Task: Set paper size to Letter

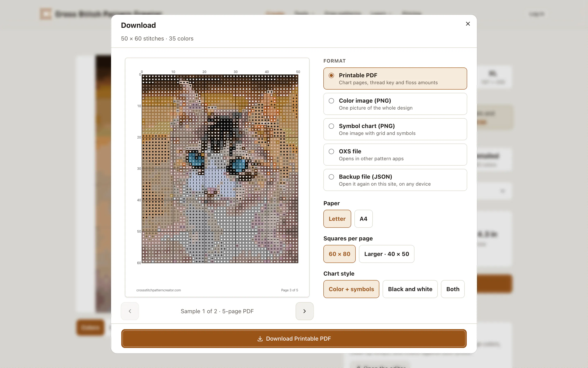Action: tap(337, 219)
